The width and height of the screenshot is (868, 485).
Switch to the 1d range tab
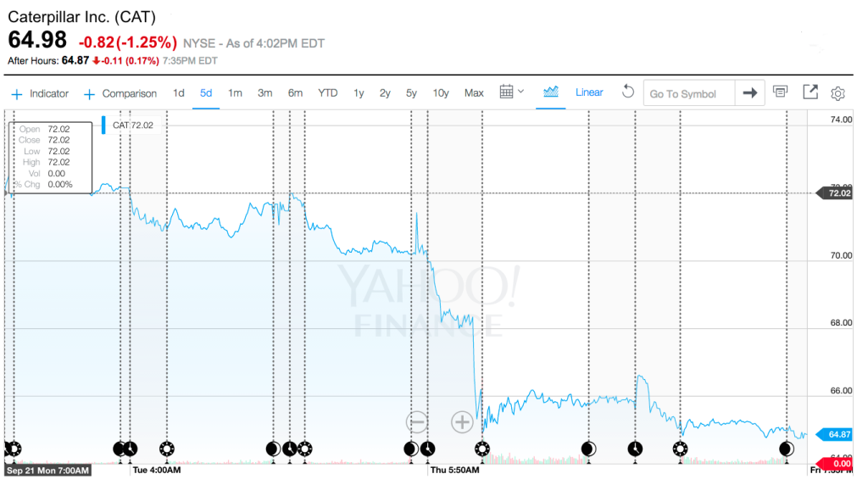point(179,93)
